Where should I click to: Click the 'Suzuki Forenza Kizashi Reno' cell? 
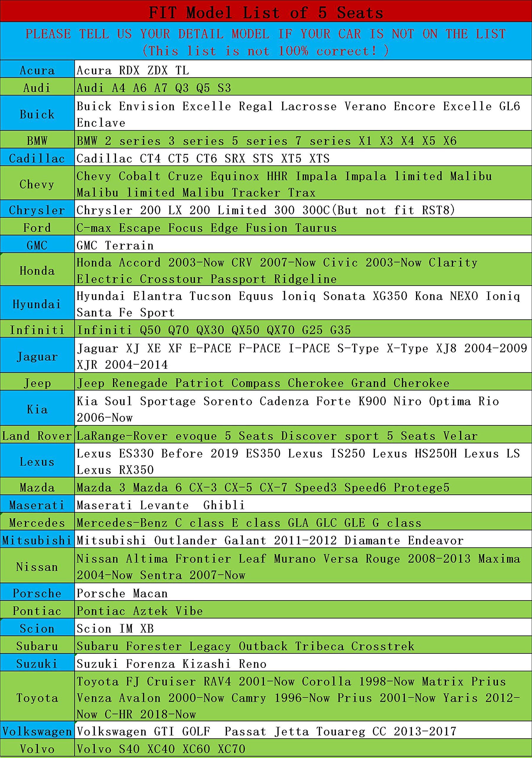click(303, 663)
